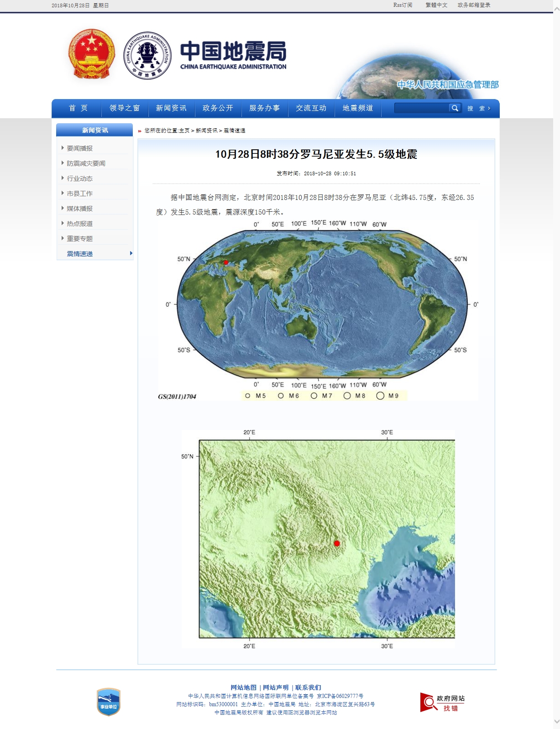This screenshot has height=729, width=560.
Task: Select 重要专题 in sidebar
Action: pos(79,239)
